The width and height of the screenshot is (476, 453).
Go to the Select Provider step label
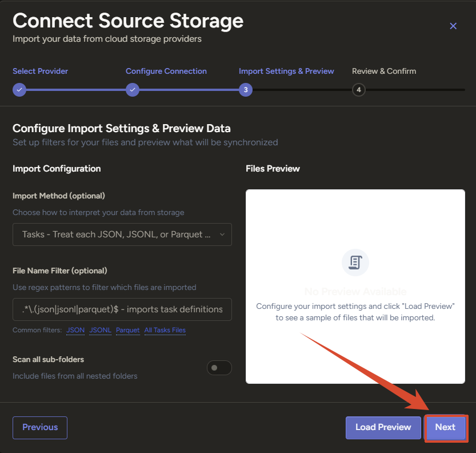[x=41, y=71]
